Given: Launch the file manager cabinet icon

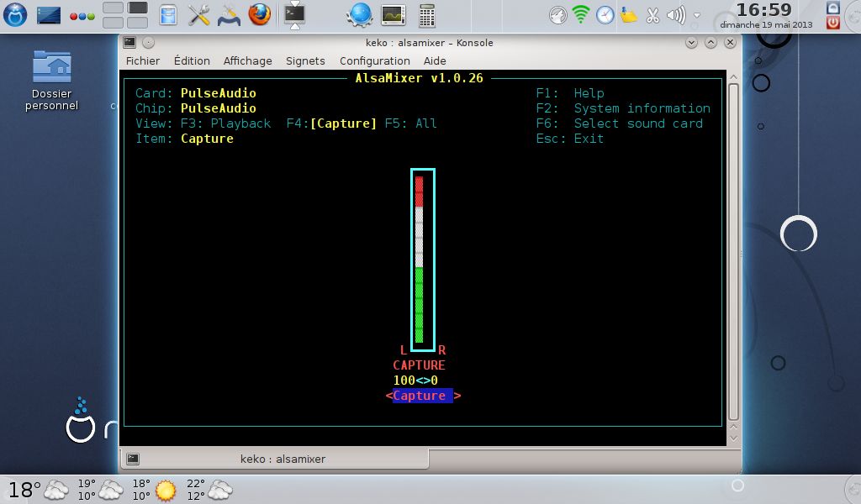Looking at the screenshot, I should point(168,15).
